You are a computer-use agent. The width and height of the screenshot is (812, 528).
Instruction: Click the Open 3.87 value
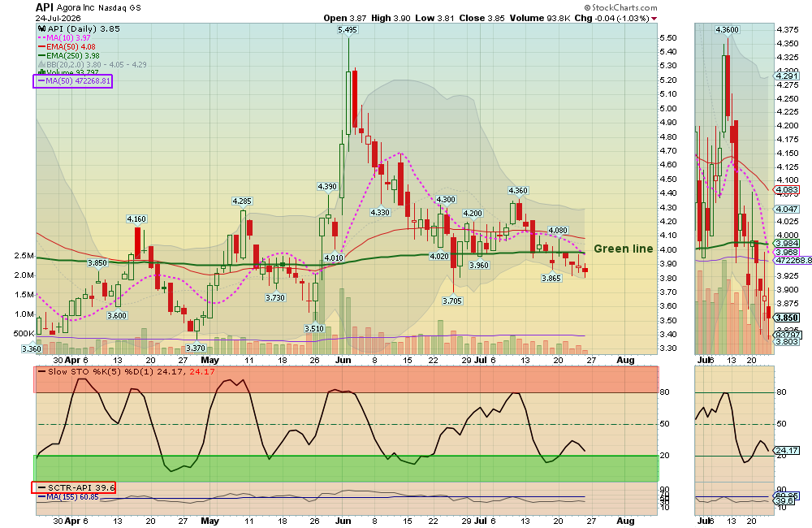344,18
